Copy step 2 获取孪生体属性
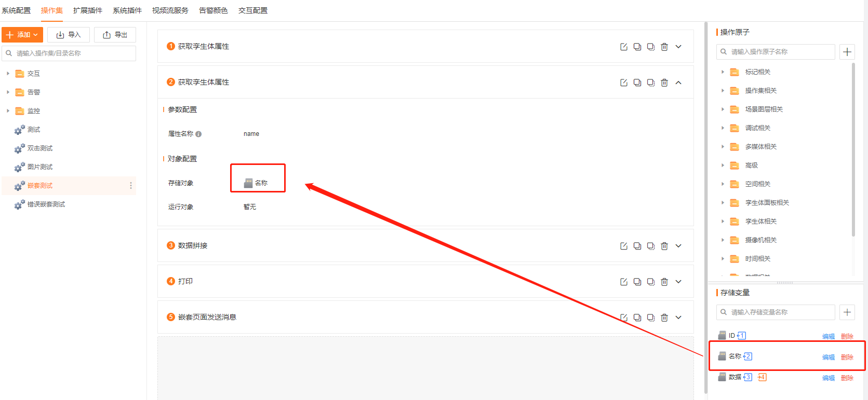Image resolution: width=868 pixels, height=400 pixels. [637, 82]
